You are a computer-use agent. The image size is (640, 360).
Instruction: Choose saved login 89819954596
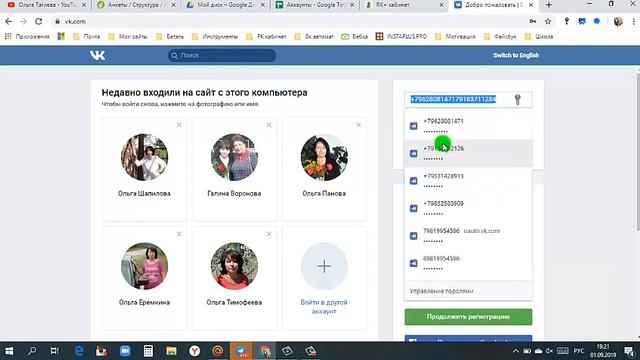pos(468,263)
